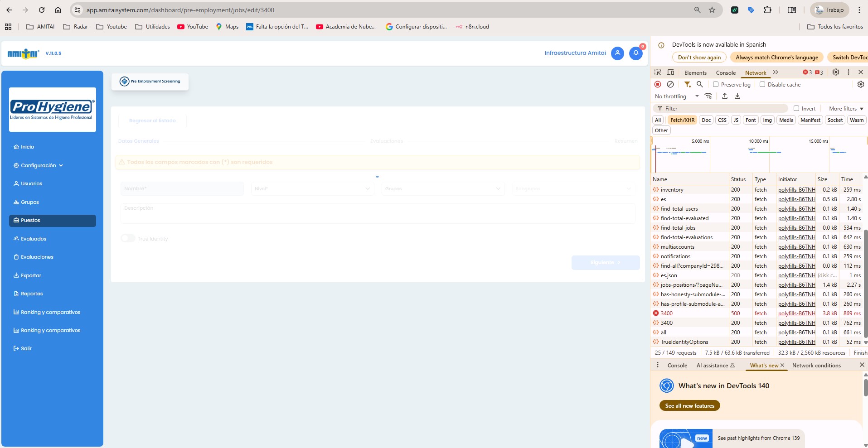Click the Don't show again button

coord(699,58)
